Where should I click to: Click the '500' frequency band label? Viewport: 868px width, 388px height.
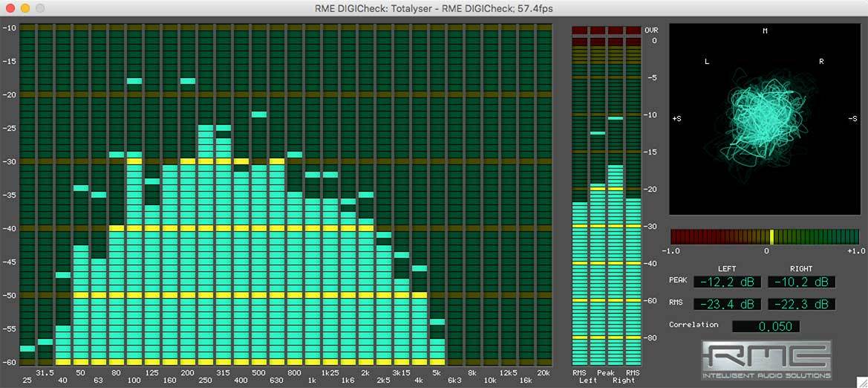coord(258,372)
